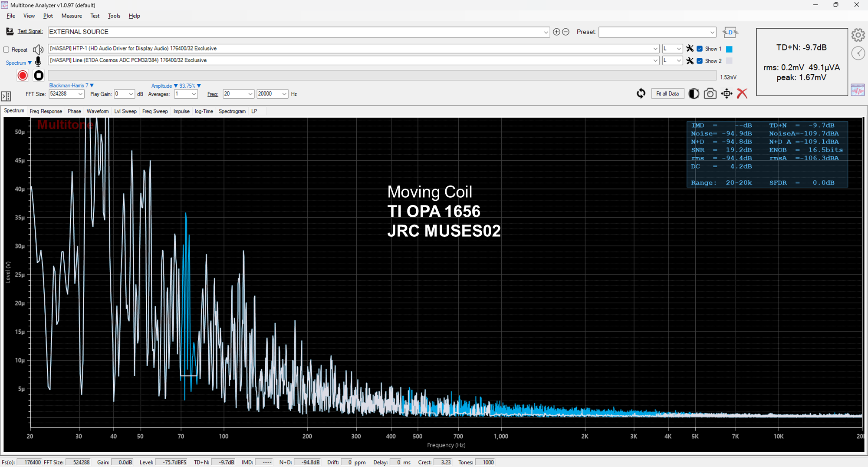Switch to the Spectrogram tab

pyautogui.click(x=232, y=111)
